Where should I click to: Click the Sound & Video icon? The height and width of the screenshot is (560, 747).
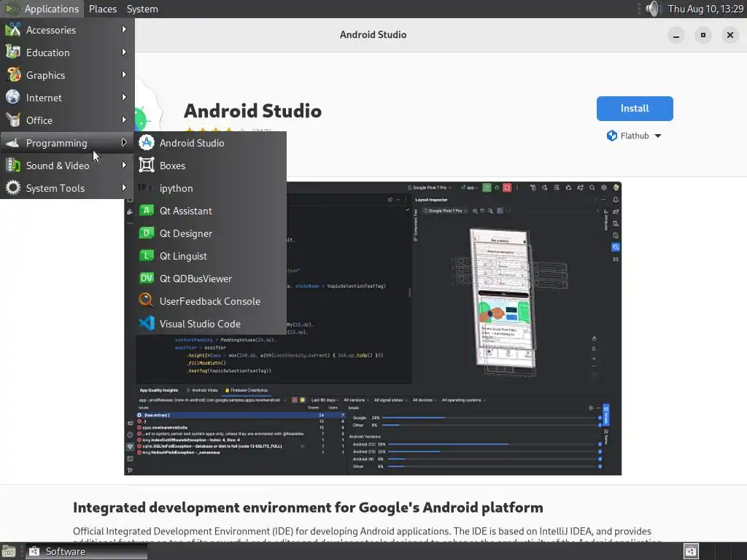[x=13, y=166]
